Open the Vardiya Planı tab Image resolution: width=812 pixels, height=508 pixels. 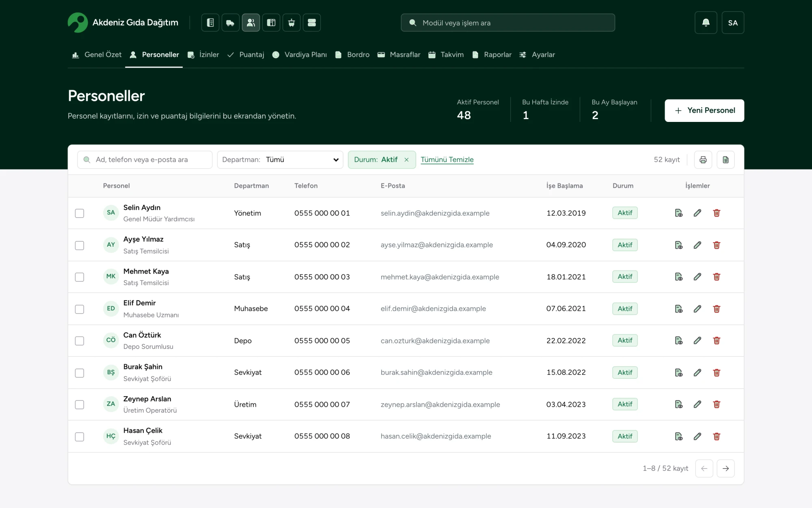300,54
